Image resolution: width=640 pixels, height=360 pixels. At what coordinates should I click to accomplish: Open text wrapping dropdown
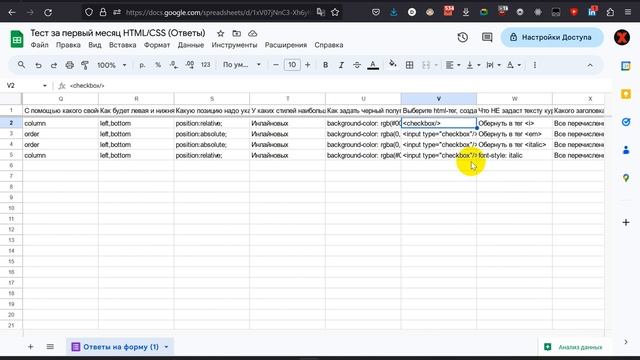click(x=493, y=65)
